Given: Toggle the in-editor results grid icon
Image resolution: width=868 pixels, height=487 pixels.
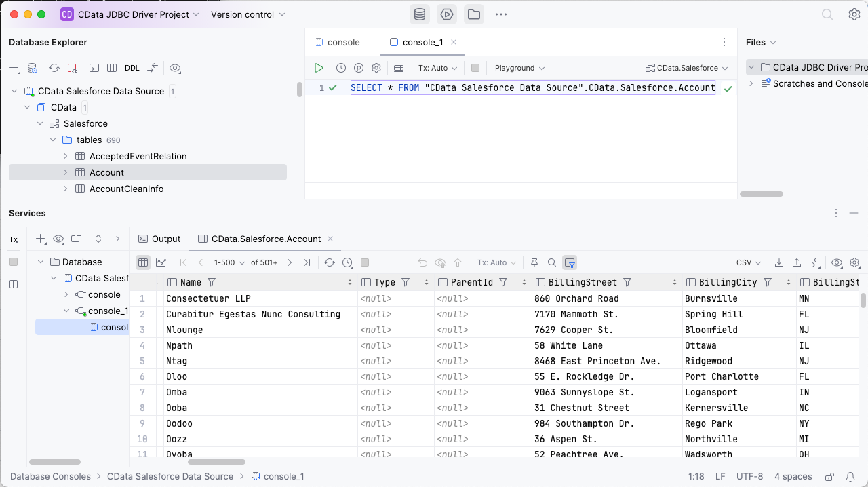Looking at the screenshot, I should coord(399,68).
